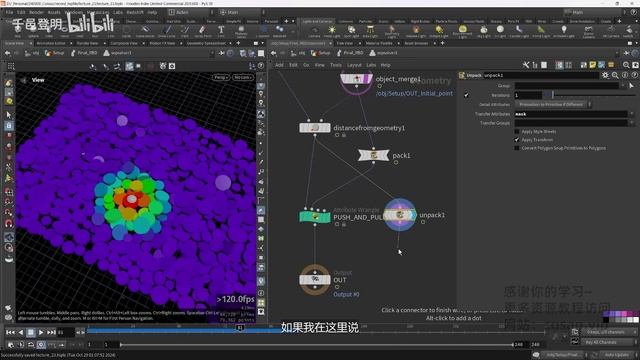Select the Spot Light shelf tool
This screenshot has height=360, width=640.
tap(351, 31)
